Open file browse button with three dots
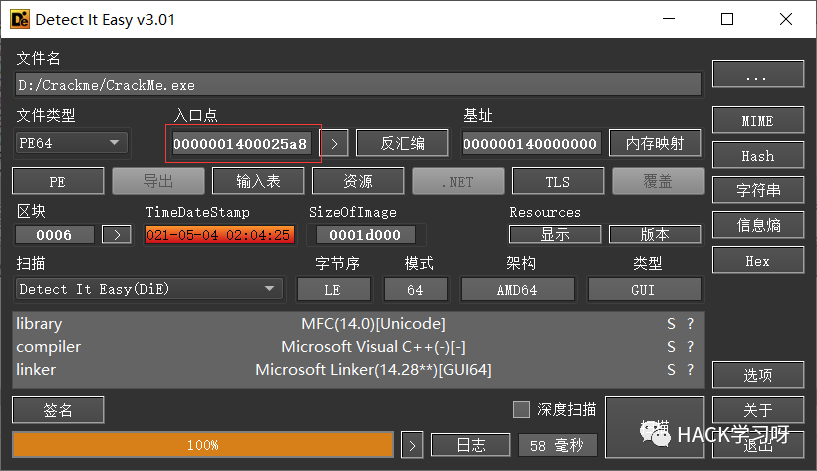The height and width of the screenshot is (471, 817). [x=758, y=74]
